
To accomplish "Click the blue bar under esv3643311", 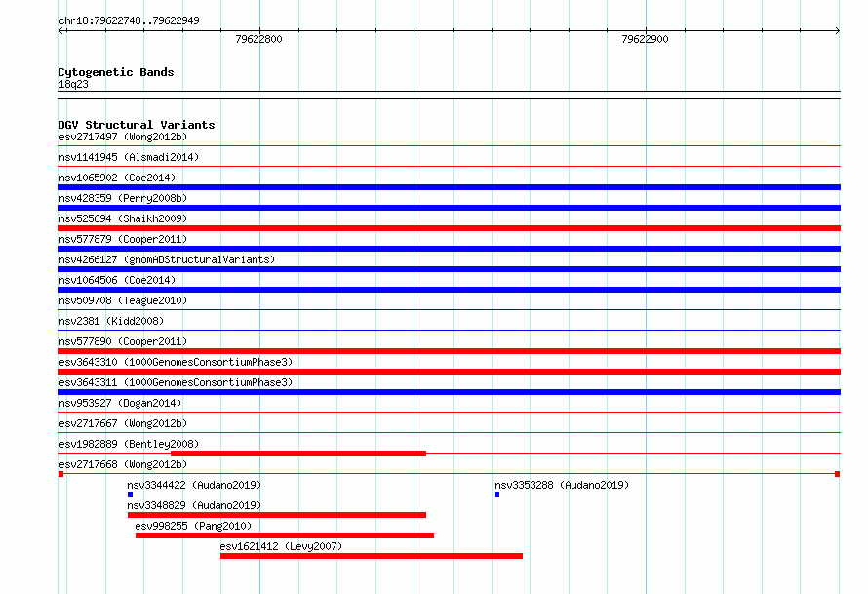I will (x=449, y=392).
